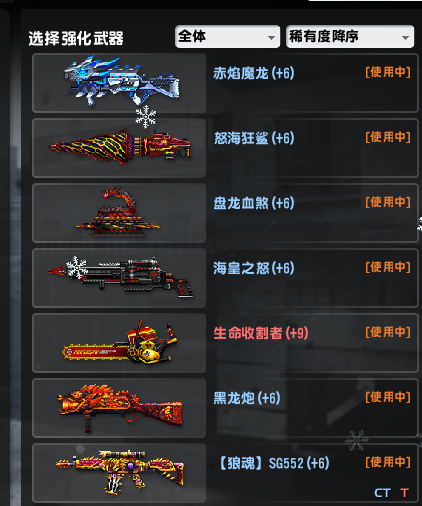Select the 海皇之怒 harpoon gun icon
The height and width of the screenshot is (506, 422).
point(119,278)
